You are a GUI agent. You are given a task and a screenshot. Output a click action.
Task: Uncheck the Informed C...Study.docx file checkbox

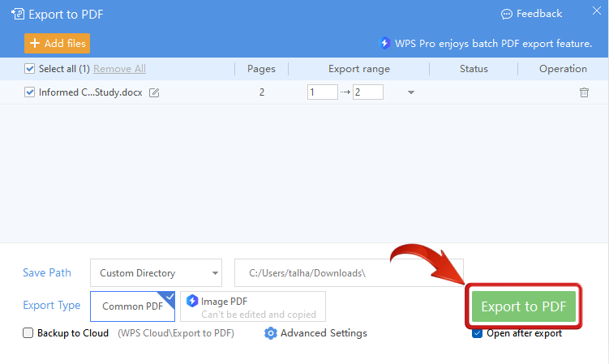(29, 92)
